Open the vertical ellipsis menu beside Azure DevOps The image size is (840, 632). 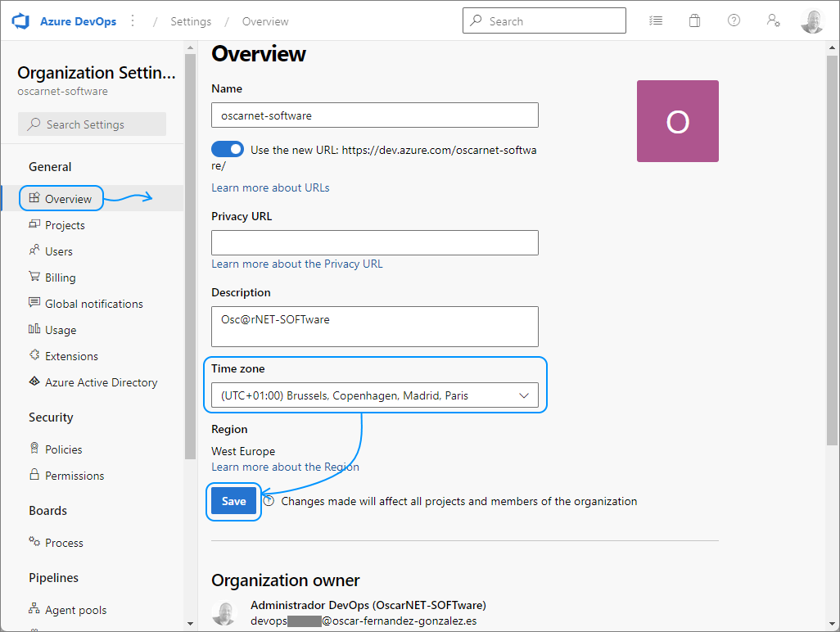133,21
